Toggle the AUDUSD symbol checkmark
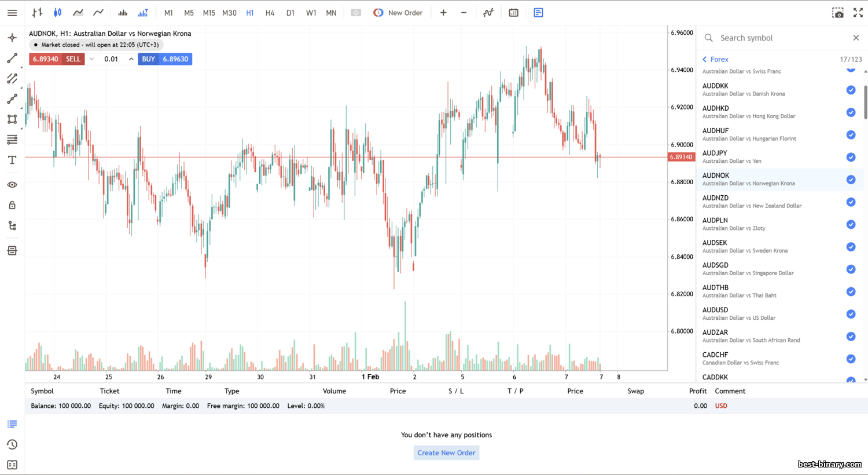The image size is (868, 475). [x=851, y=314]
